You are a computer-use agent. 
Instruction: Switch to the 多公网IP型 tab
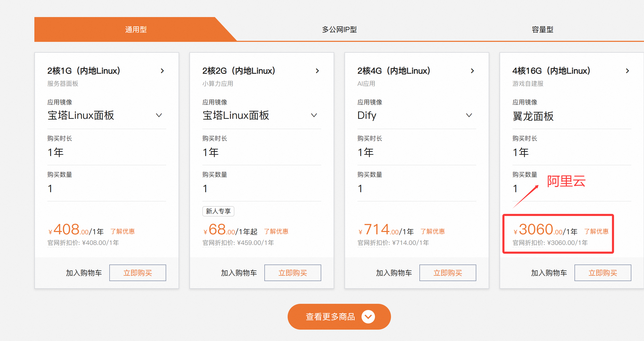click(339, 29)
